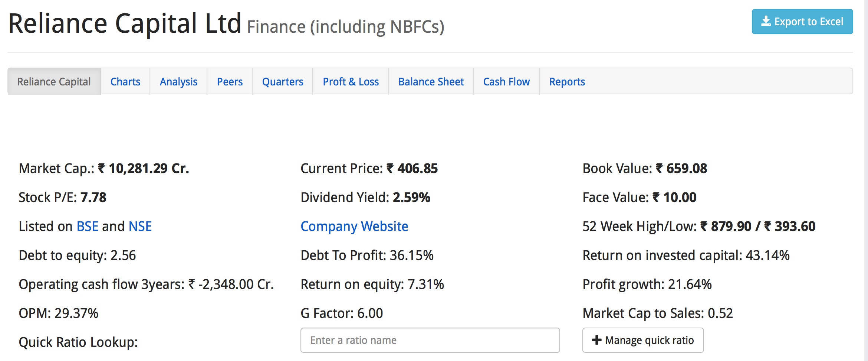Visit the Company Website link

click(354, 226)
